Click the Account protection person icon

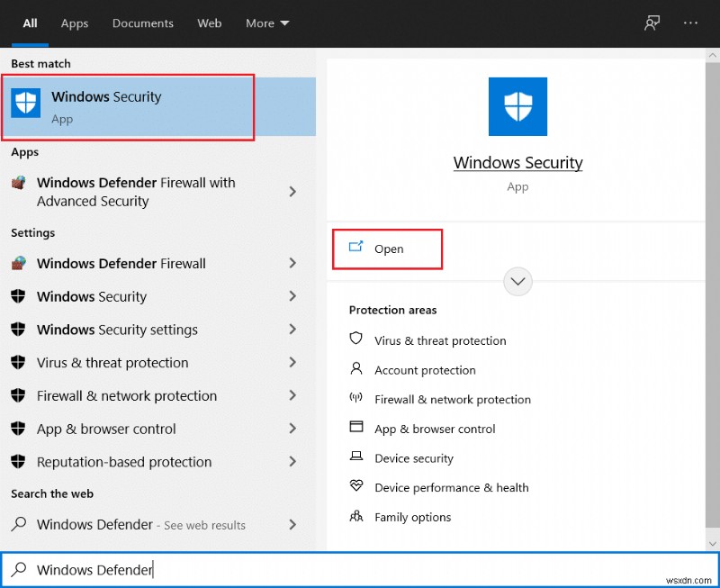[x=356, y=369]
